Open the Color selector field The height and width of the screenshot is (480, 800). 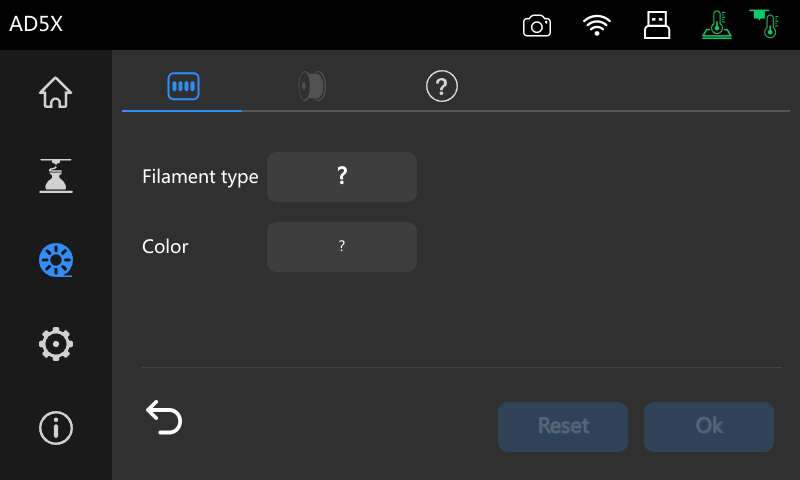(x=342, y=247)
